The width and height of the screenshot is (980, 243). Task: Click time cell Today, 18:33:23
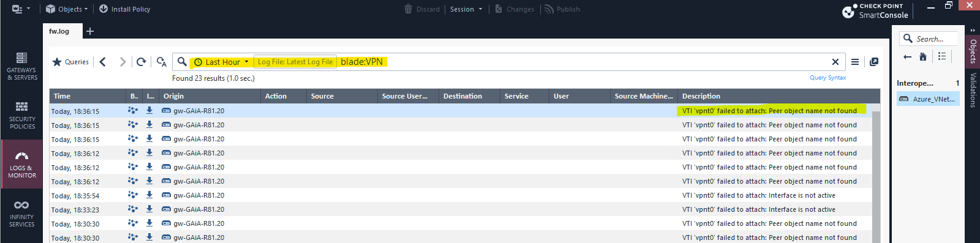tap(75, 209)
